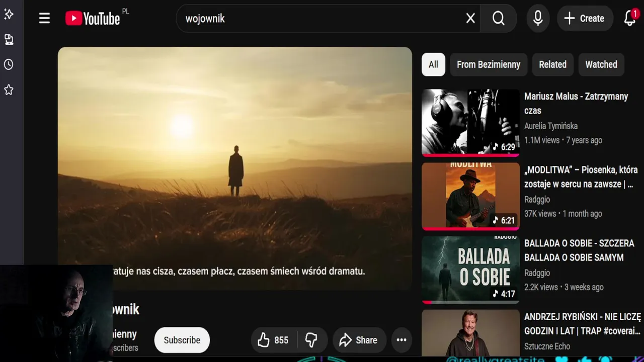This screenshot has width=644, height=362.
Task: Open the more actions three-dot menu
Action: [x=401, y=340]
